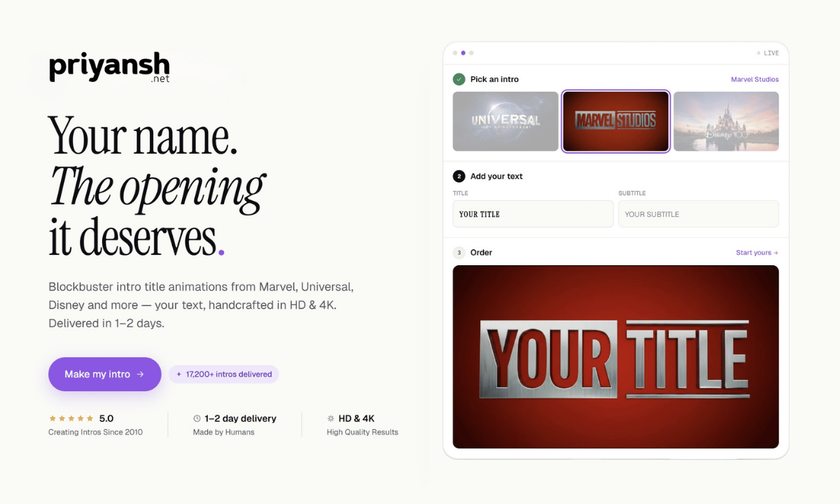
Task: Click the YOUR SUBTITLE input field
Action: tap(699, 214)
